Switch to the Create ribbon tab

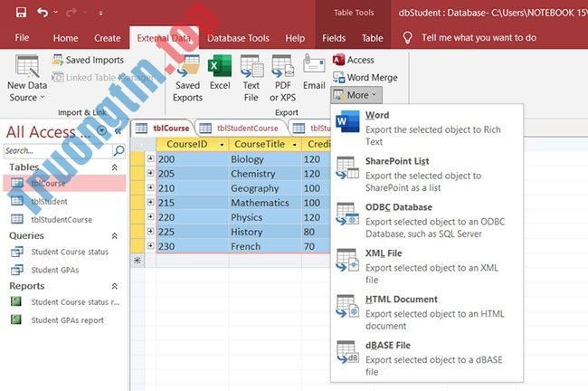point(108,38)
